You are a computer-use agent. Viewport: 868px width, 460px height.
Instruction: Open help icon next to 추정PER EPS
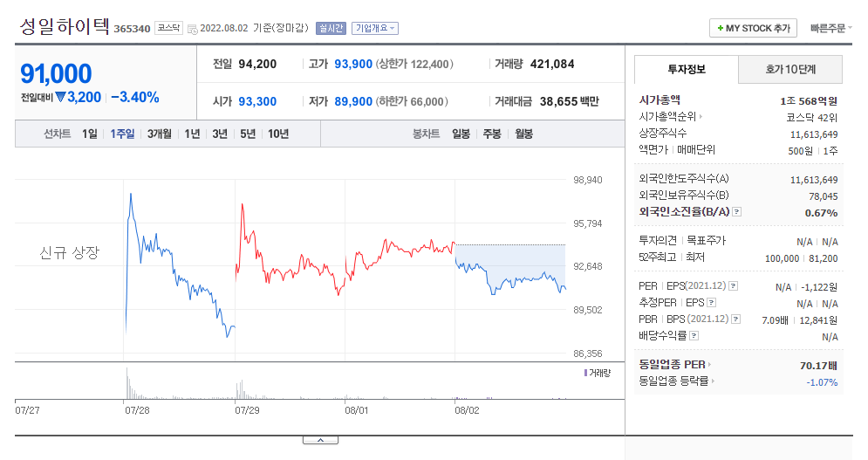click(x=711, y=303)
